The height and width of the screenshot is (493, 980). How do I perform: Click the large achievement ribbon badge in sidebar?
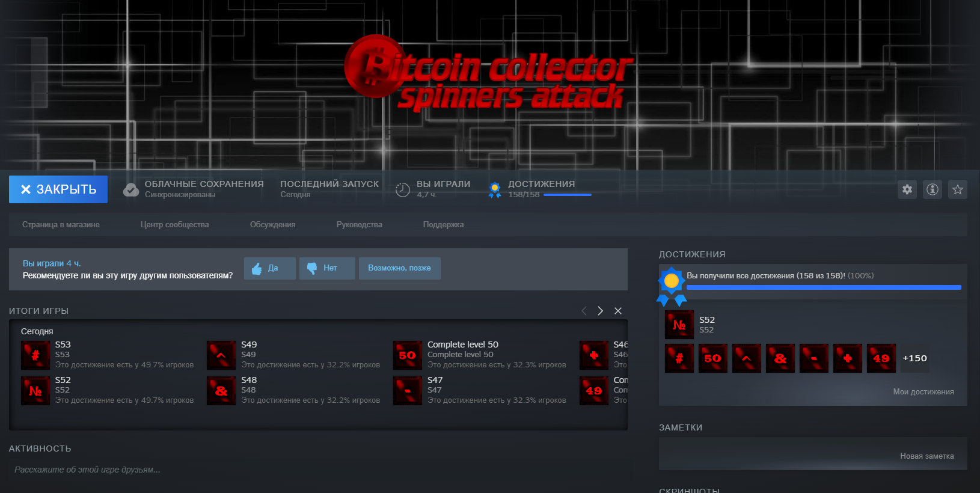click(672, 286)
